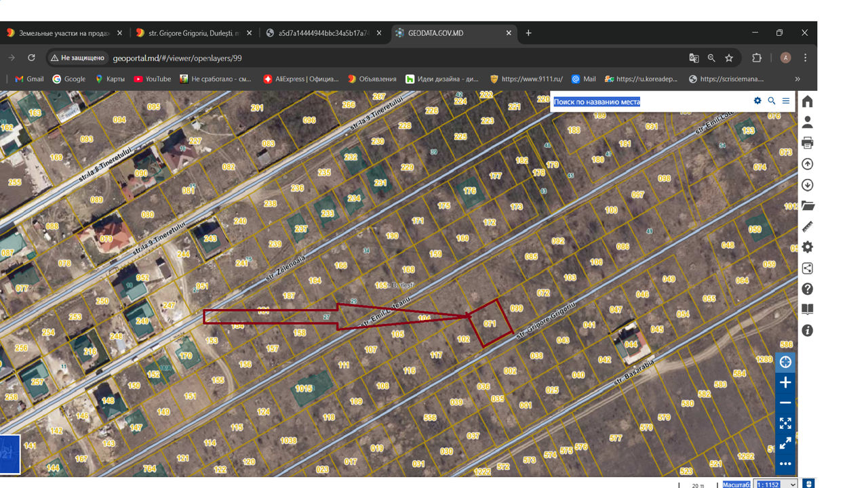
Task: Click parcel 071 on the map
Action: tap(490, 323)
